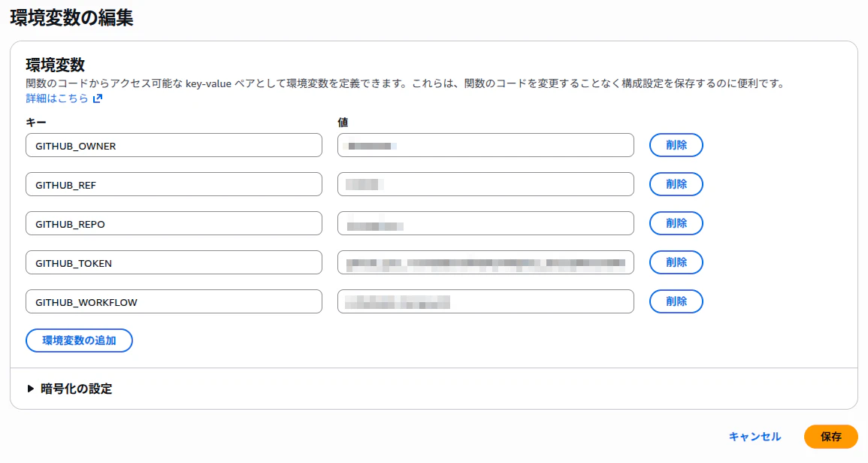The height and width of the screenshot is (463, 868).
Task: Expand the 暗号化の設定 section
Action: tap(69, 389)
